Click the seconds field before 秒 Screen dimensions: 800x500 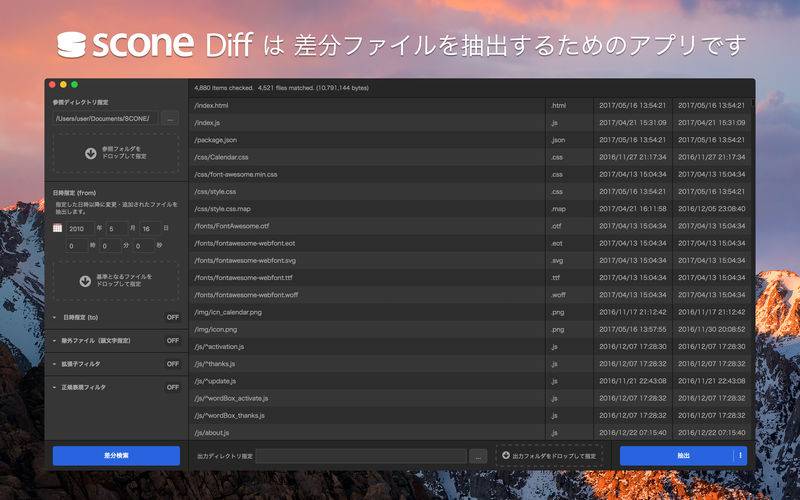pyautogui.click(x=143, y=246)
